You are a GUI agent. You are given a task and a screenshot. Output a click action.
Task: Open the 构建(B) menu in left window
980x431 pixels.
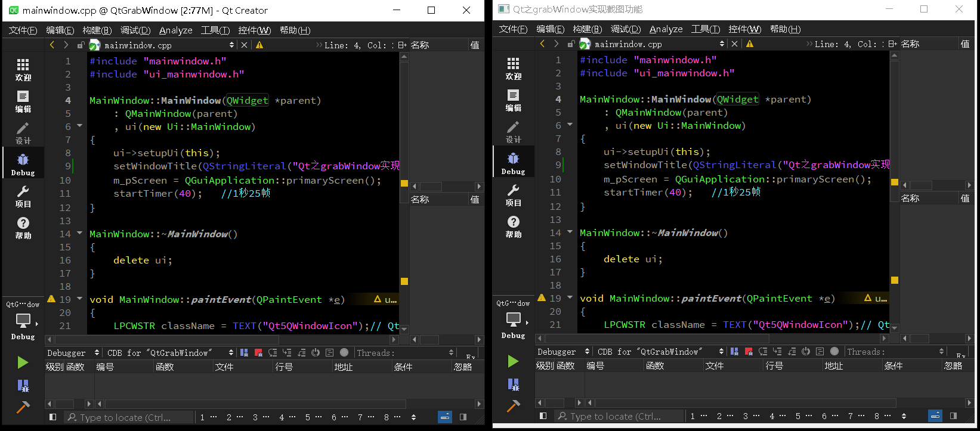click(97, 30)
